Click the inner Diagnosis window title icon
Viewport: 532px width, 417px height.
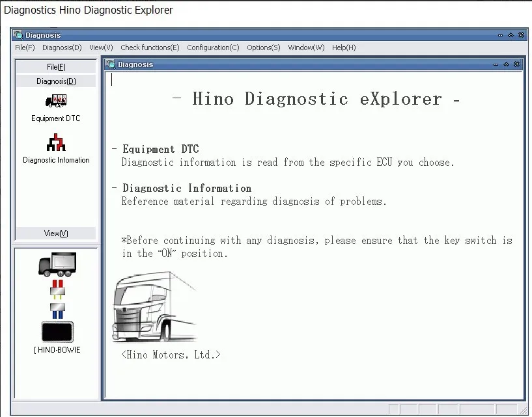click(111, 64)
